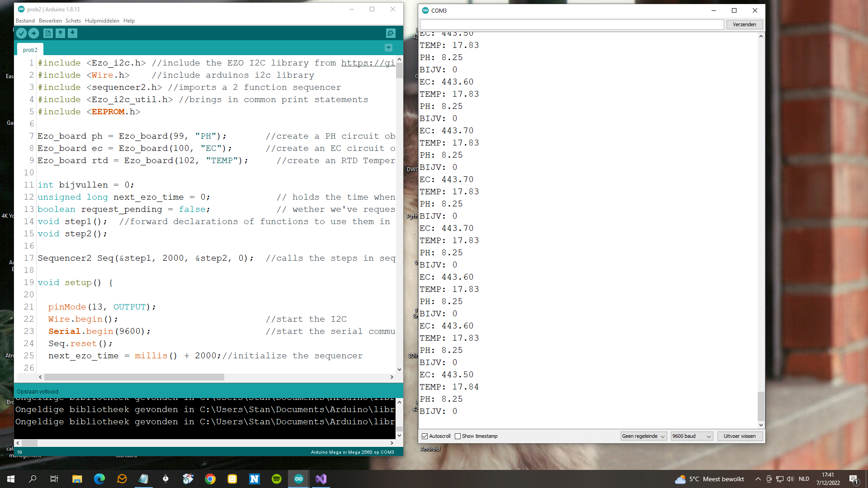Click the Upload arrow icon
This screenshot has height=488, width=868.
point(34,33)
